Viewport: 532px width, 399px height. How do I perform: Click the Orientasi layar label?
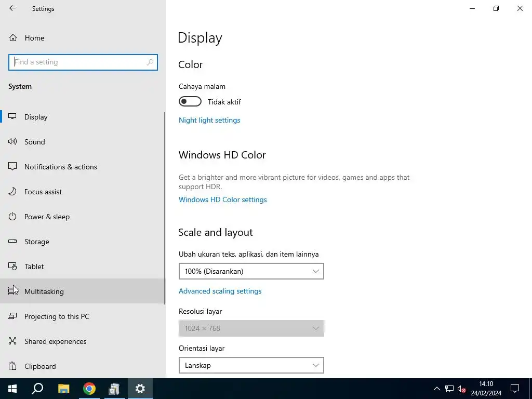click(202, 348)
